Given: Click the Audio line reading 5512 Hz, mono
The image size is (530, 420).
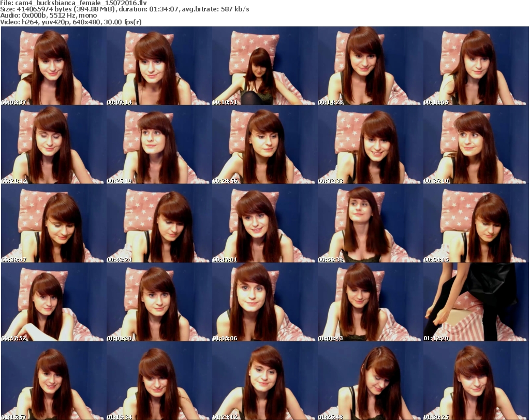Looking at the screenshot, I should [x=48, y=15].
